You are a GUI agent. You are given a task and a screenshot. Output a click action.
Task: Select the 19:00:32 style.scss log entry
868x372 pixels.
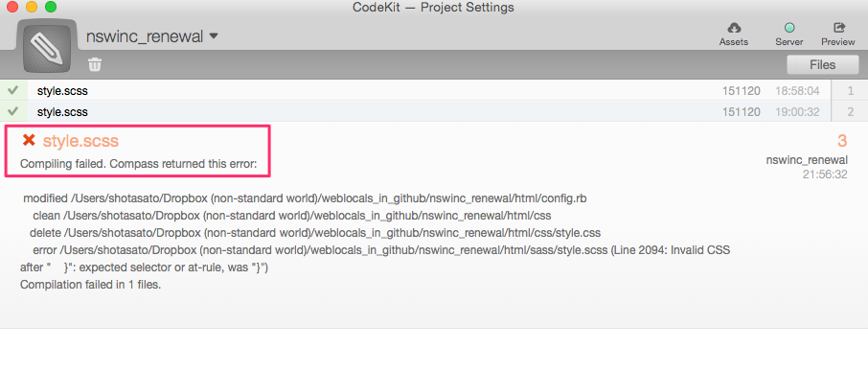click(x=434, y=111)
